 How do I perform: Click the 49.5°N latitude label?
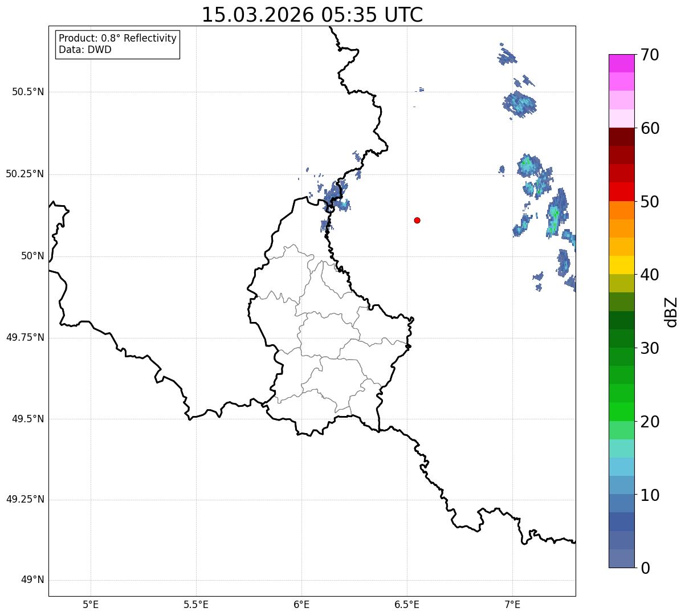[27, 419]
